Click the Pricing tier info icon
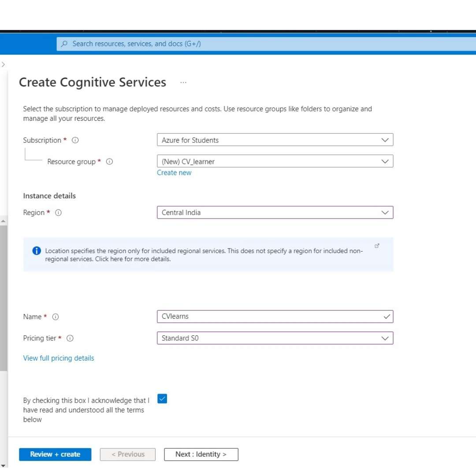Viewport: 476px width, 476px height. (70, 338)
